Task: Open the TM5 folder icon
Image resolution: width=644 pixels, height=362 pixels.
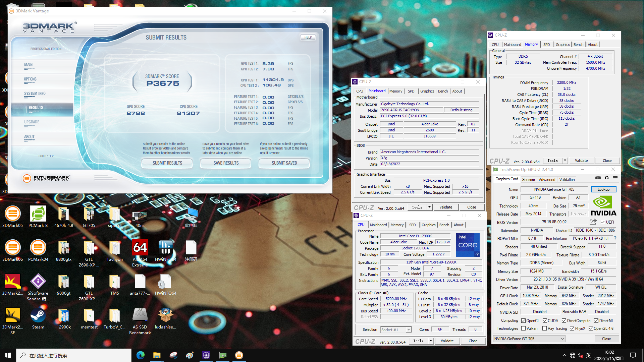Action: point(114,284)
